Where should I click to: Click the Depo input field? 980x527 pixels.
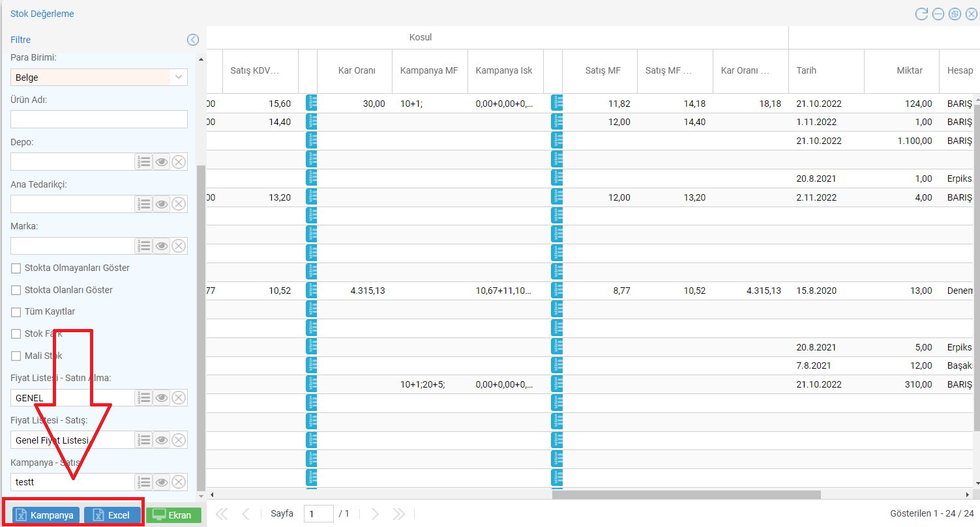pos(72,162)
